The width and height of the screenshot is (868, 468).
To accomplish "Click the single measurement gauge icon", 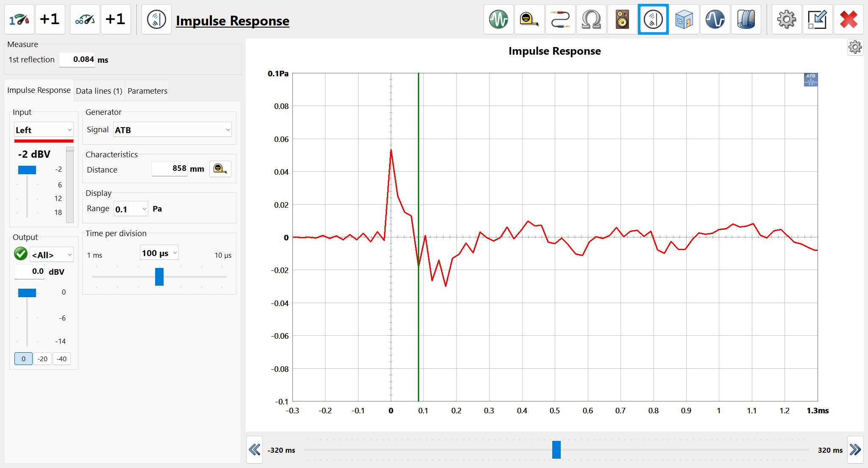I will pos(19,19).
